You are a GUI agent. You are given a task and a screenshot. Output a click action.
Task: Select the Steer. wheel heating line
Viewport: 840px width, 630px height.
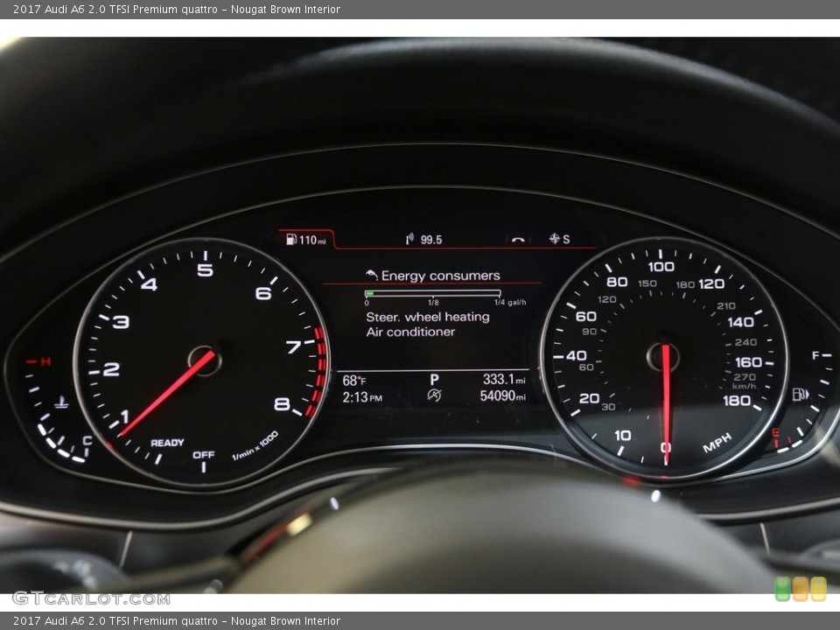(x=428, y=317)
